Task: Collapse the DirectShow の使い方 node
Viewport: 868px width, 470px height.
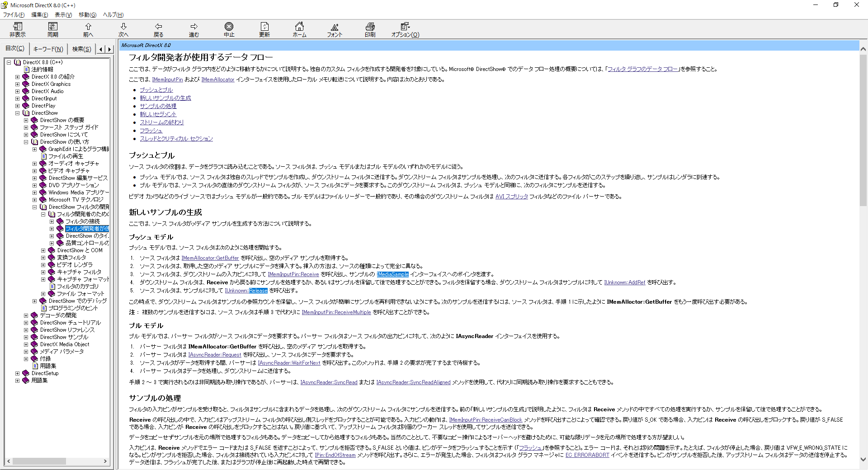Action: (26, 142)
